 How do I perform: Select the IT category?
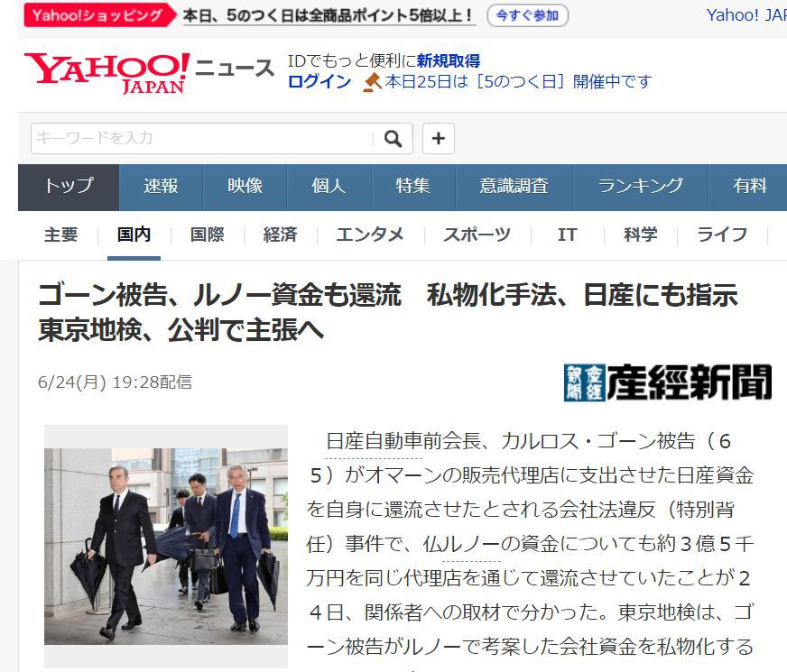click(567, 235)
